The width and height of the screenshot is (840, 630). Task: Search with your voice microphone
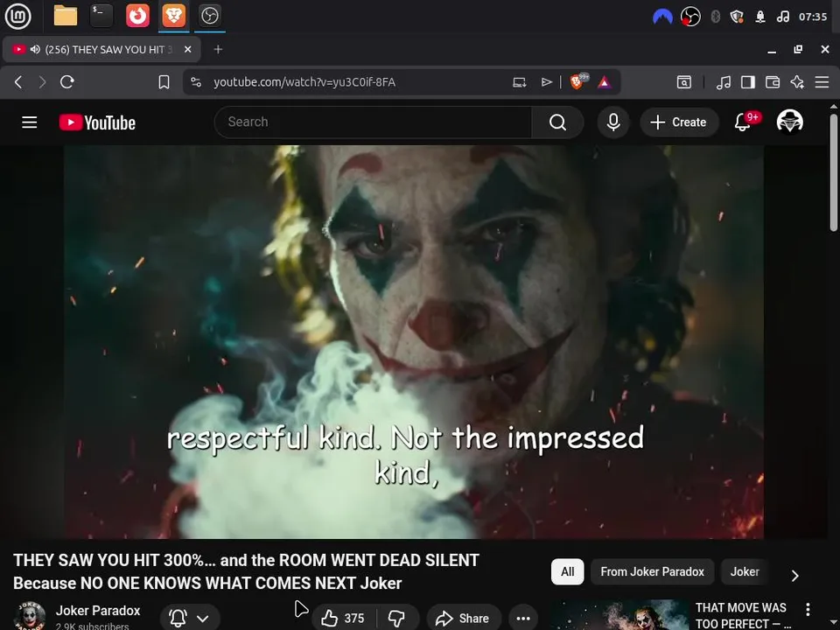613,122
